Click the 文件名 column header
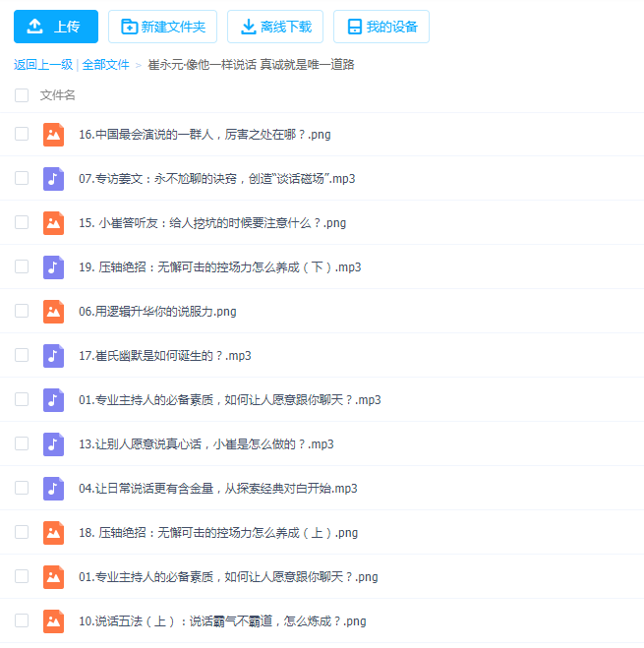Screen dimensions: 644x648 point(57,95)
